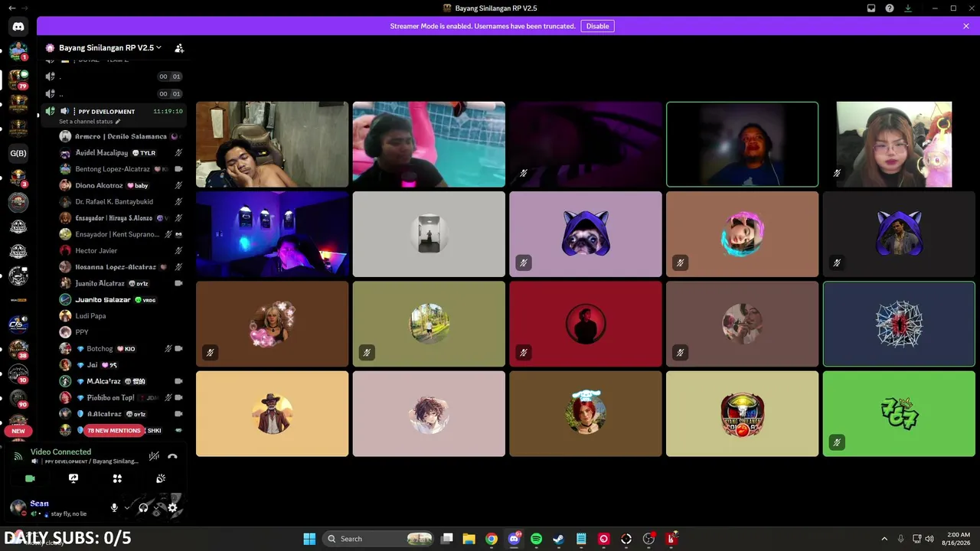
Task: Disable streamer mode from the banner
Action: [597, 26]
